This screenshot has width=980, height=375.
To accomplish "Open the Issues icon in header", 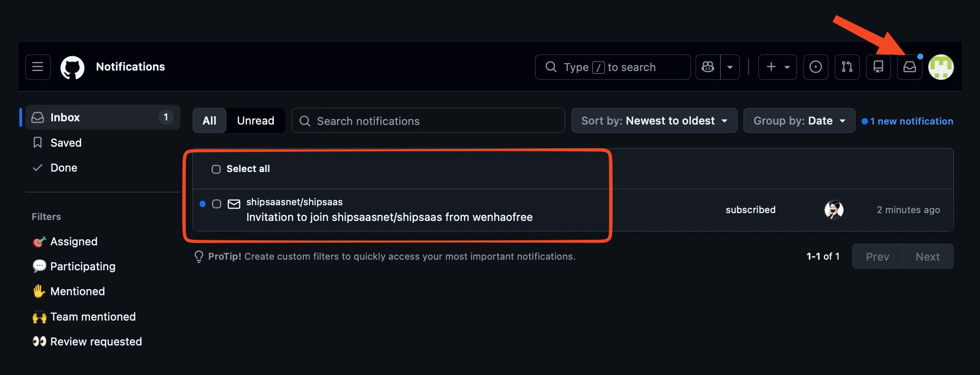I will (816, 67).
